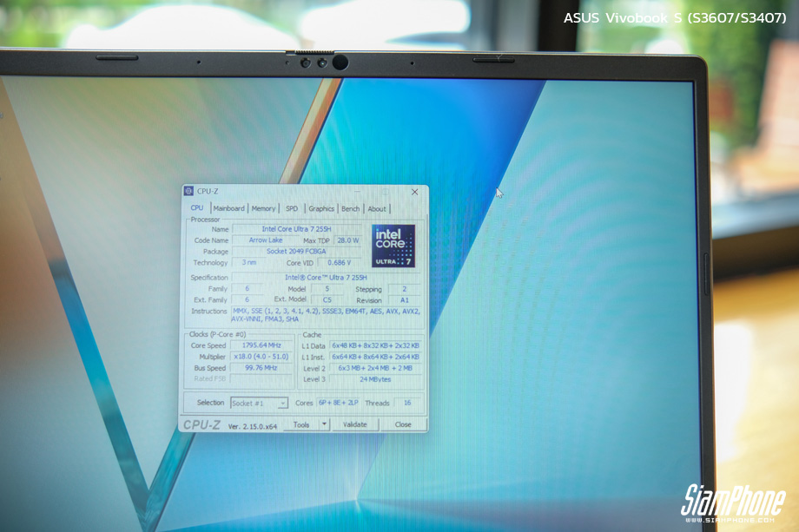This screenshot has height=532, width=799.
Task: Click the Ext. Model value "C5"
Action: coord(327,300)
